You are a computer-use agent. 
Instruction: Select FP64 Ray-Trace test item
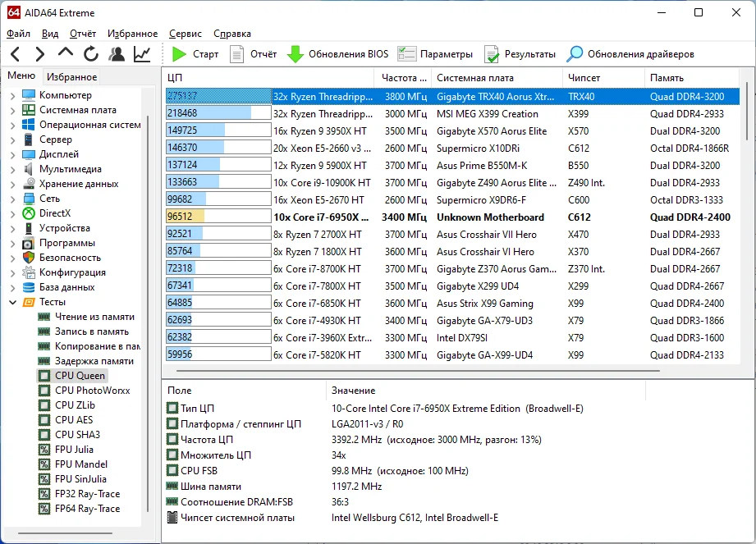(87, 509)
